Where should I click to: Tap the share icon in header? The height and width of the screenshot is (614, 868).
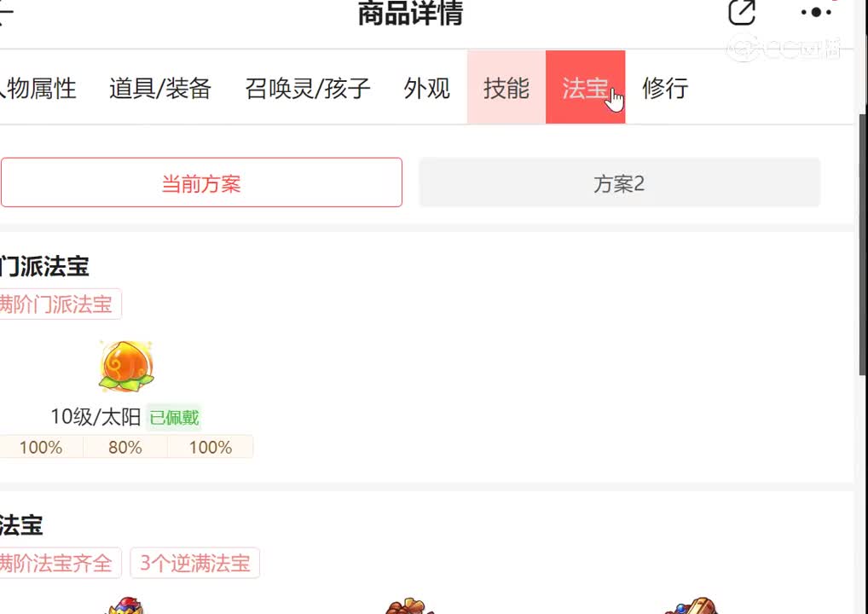(x=742, y=12)
